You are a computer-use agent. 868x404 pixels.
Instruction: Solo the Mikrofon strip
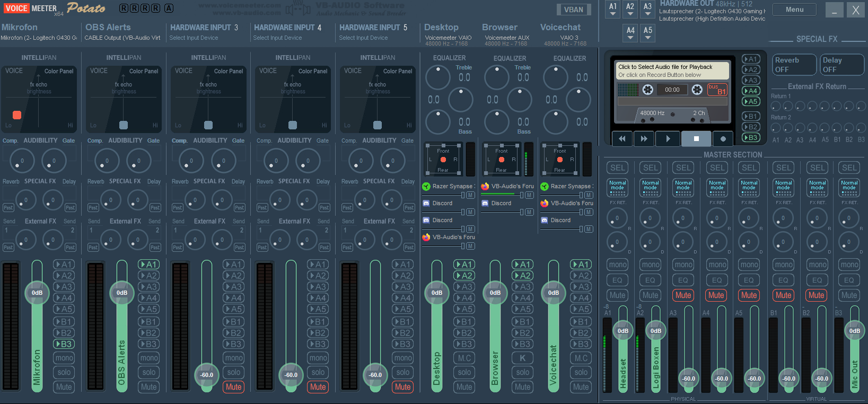point(64,372)
